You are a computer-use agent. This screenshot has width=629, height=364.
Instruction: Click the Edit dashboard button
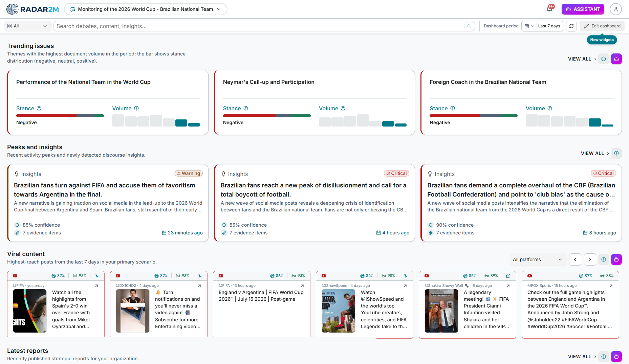[x=602, y=26]
